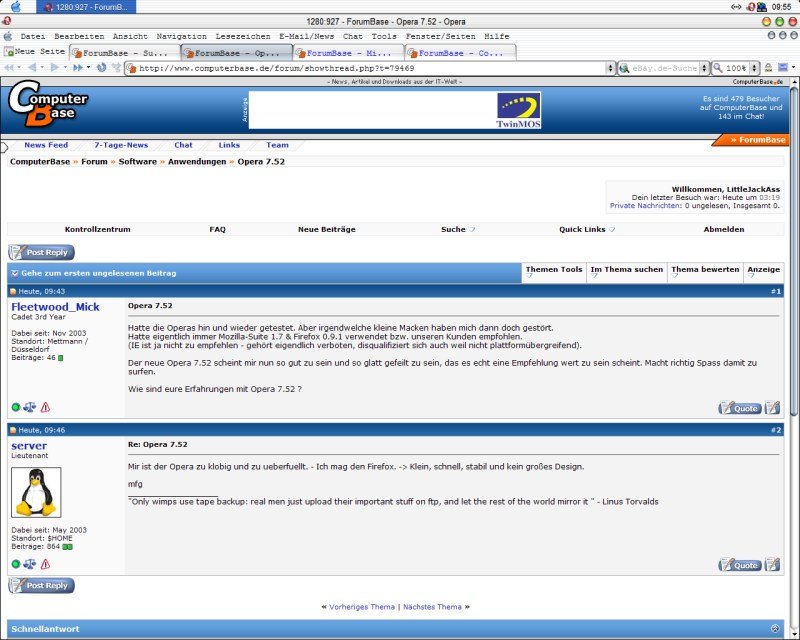This screenshot has width=800, height=640.
Task: Report server's post via warning icon
Action: [x=45, y=563]
